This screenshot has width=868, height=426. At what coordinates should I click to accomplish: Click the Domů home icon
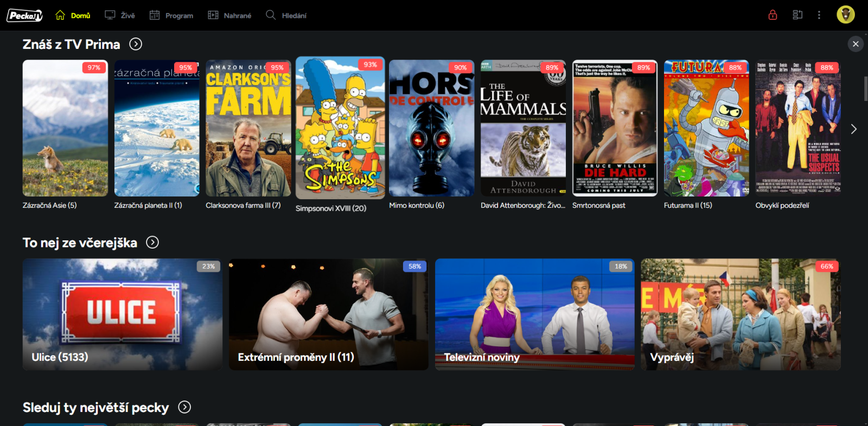60,15
